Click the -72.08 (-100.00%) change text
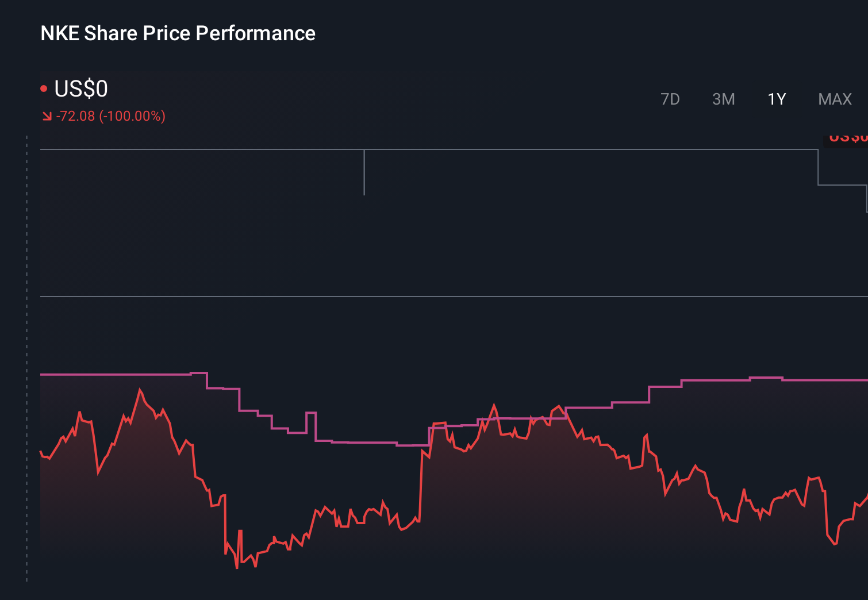 110,116
